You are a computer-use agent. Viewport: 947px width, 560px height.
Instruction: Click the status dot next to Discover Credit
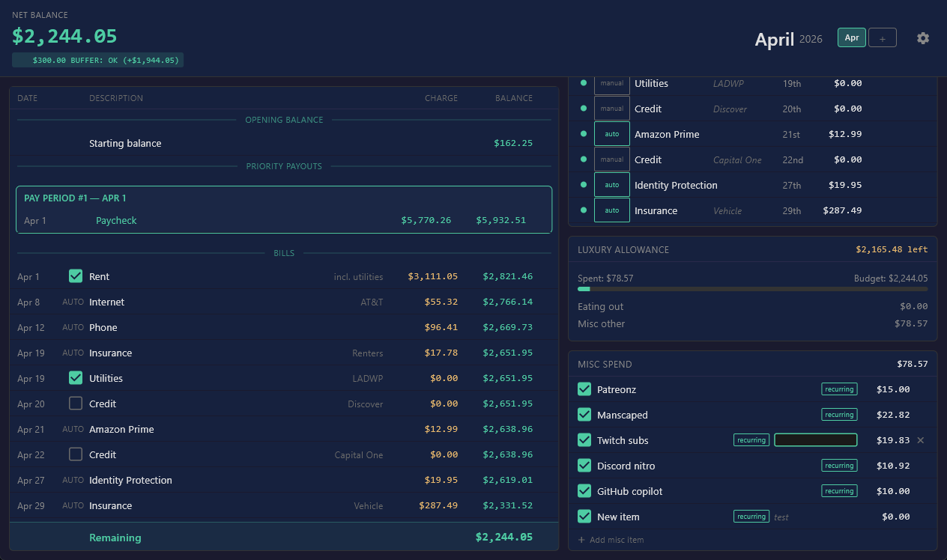(x=584, y=109)
